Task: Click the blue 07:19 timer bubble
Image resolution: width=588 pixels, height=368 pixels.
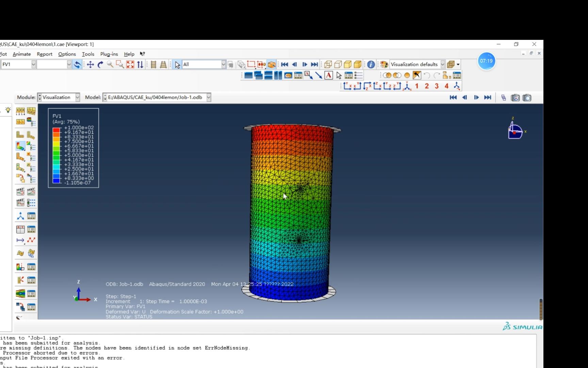Action: pyautogui.click(x=486, y=61)
